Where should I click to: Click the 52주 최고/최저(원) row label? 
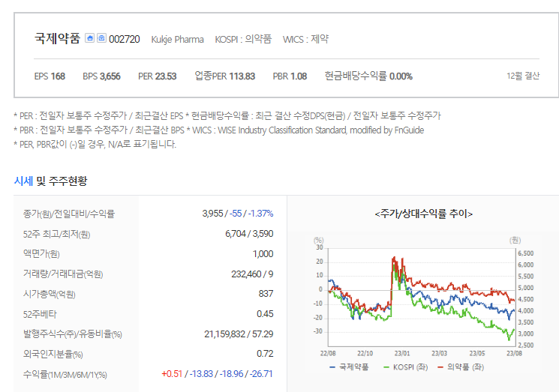[57, 235]
